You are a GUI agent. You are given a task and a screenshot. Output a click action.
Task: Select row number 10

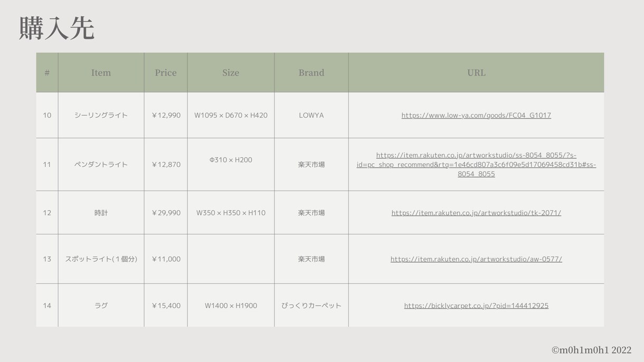[47, 115]
